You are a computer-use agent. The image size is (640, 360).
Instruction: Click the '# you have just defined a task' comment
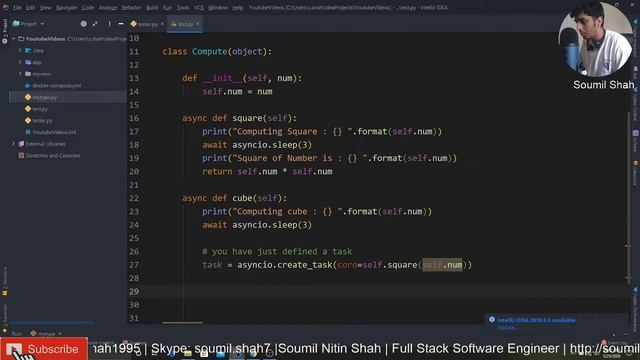pyautogui.click(x=277, y=252)
